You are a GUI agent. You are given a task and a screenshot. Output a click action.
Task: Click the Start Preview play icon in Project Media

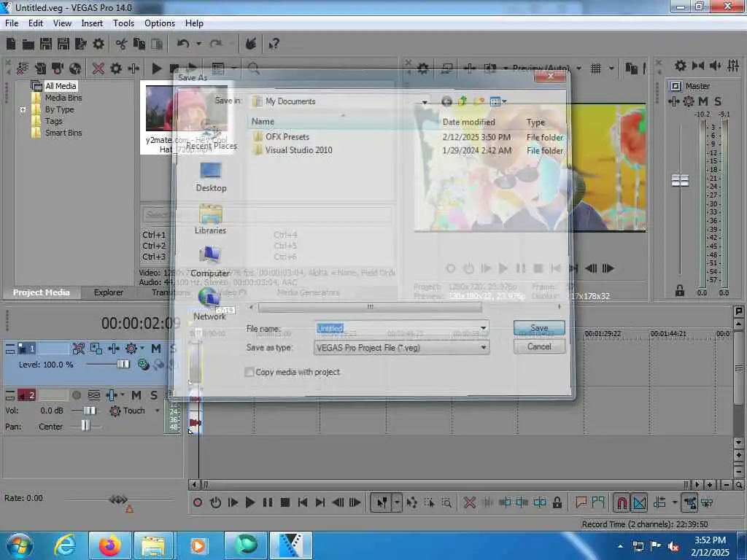[x=156, y=69]
